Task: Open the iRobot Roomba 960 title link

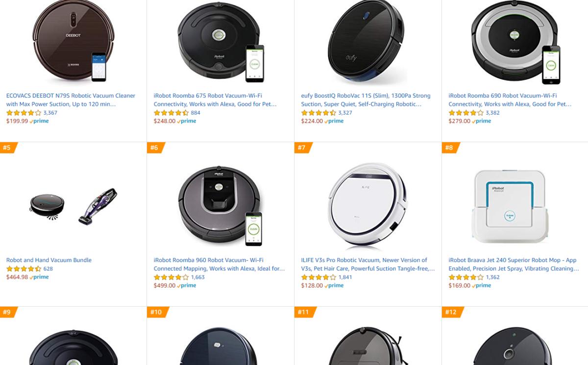Action: (x=219, y=265)
